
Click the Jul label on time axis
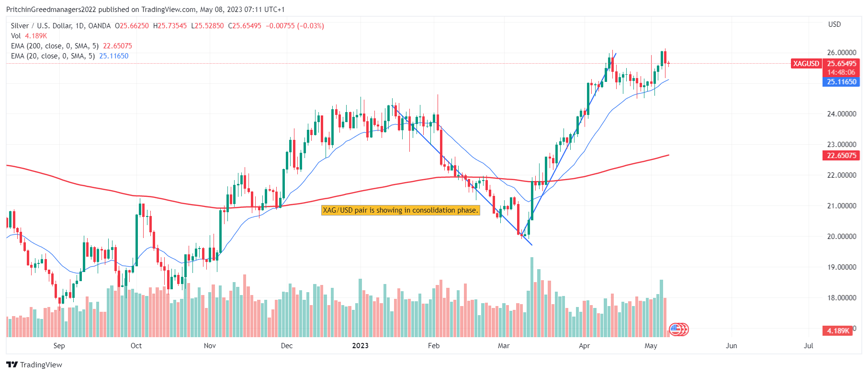[809, 346]
